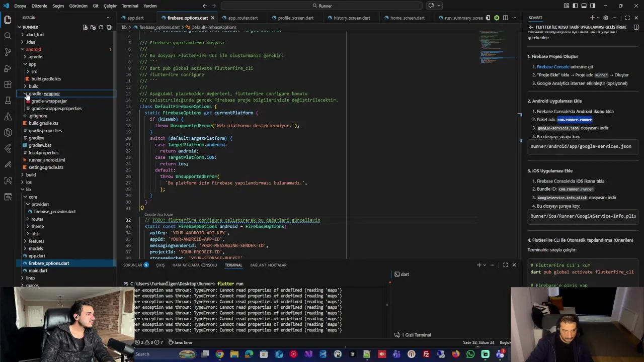Viewport: 644px width, 362px height.
Task: Click the lightbulb code action icon
Action: pos(142,208)
